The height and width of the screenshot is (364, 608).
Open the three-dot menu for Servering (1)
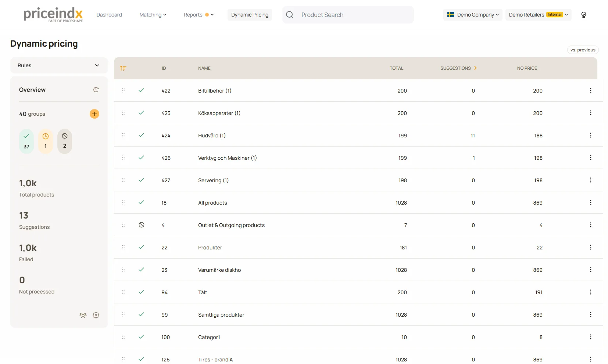(x=591, y=180)
